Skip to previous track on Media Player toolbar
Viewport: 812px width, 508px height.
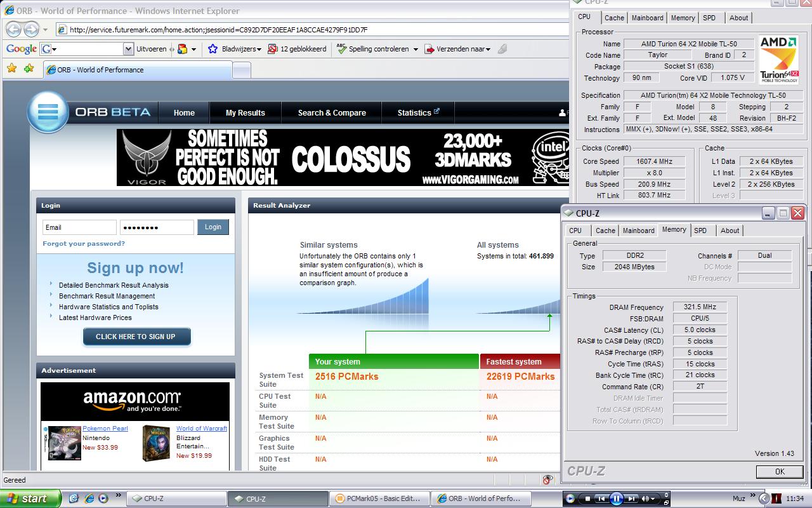pyautogui.click(x=601, y=499)
